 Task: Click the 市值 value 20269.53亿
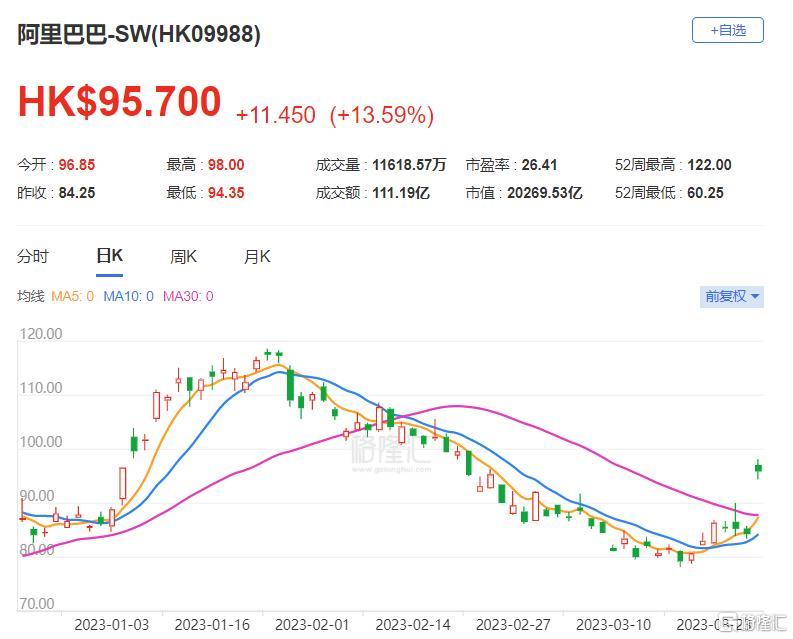tap(545, 193)
